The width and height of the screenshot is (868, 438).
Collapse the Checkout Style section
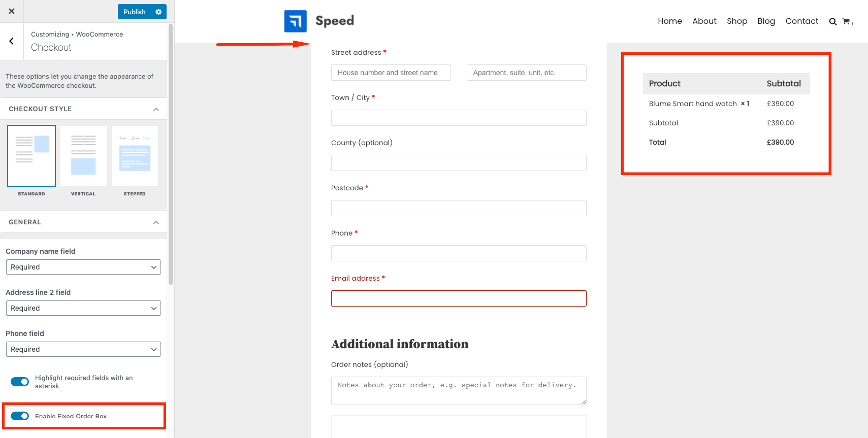point(156,109)
